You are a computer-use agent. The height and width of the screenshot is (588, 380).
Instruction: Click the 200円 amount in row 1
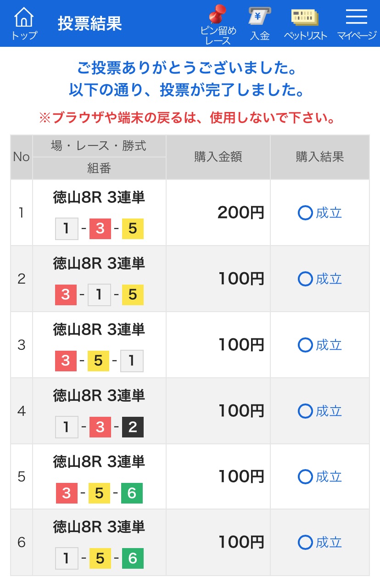click(241, 213)
